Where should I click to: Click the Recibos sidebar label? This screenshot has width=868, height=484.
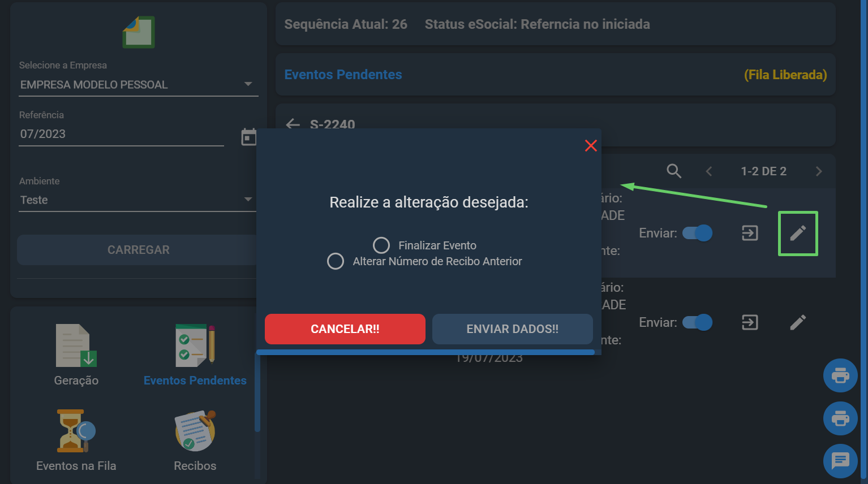click(x=195, y=466)
